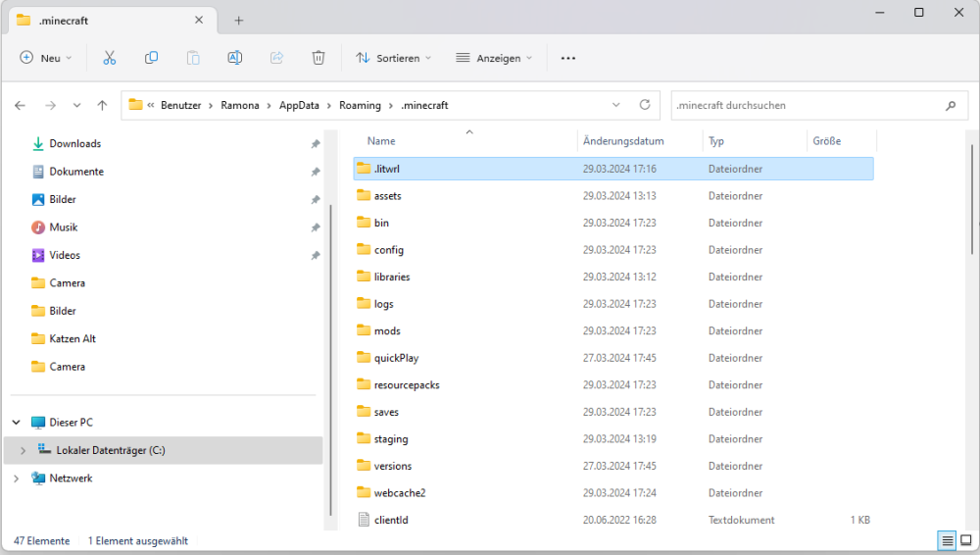980x555 pixels.
Task: Click the AppData breadcrumb segment
Action: coord(299,105)
